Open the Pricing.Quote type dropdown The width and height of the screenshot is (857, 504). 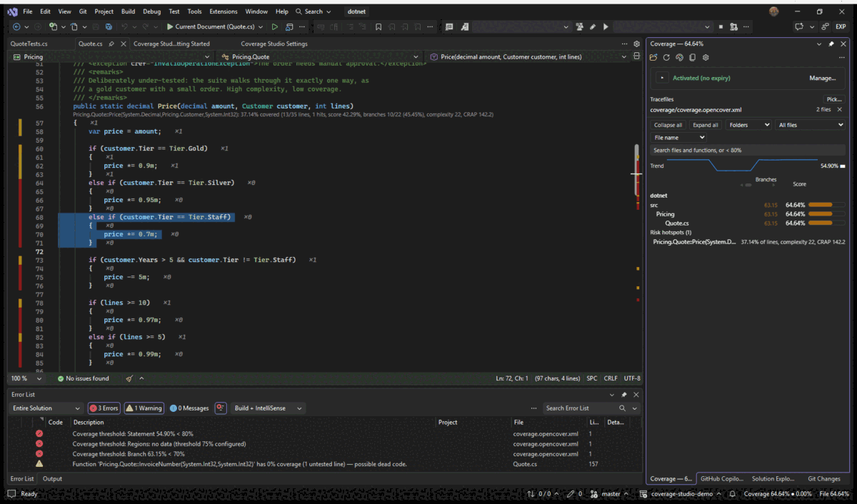pos(319,56)
